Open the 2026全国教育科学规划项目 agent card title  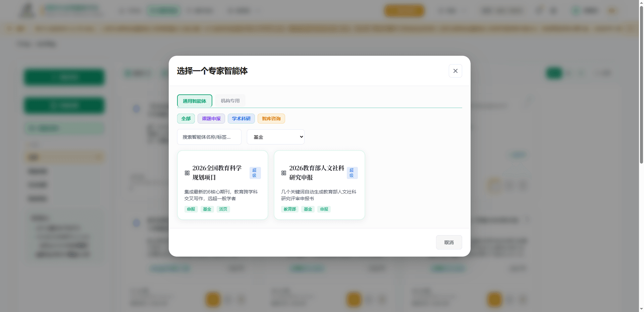point(217,173)
